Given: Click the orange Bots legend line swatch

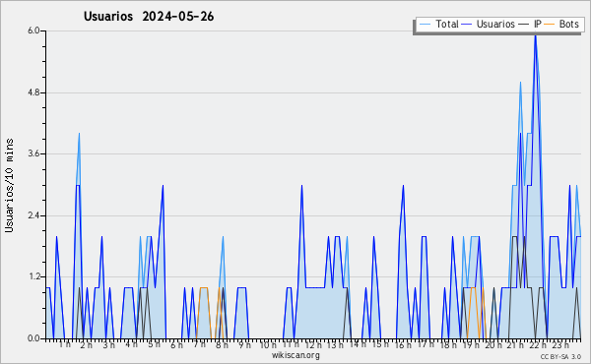Looking at the screenshot, I should 550,25.
